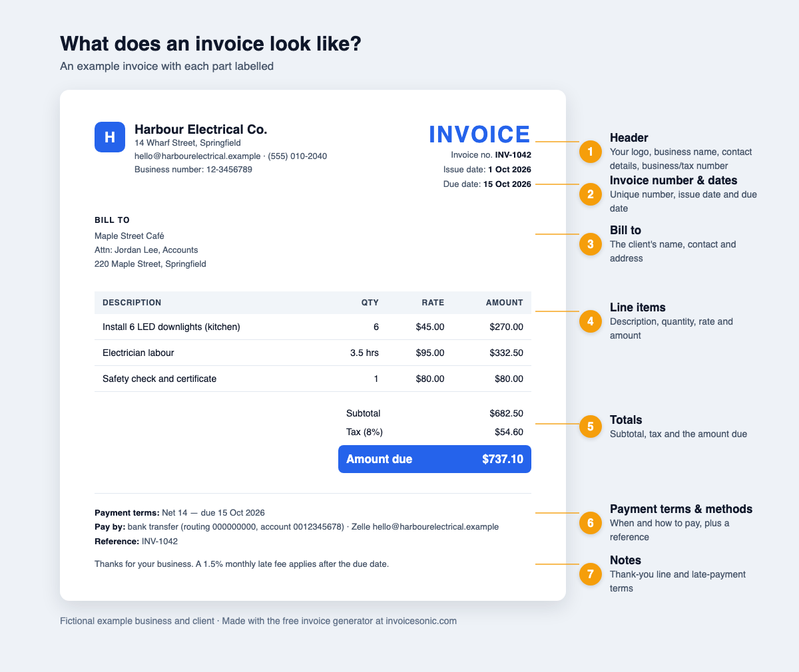Click the "Reference: INV-1042" line
799x672 pixels.
click(x=136, y=541)
